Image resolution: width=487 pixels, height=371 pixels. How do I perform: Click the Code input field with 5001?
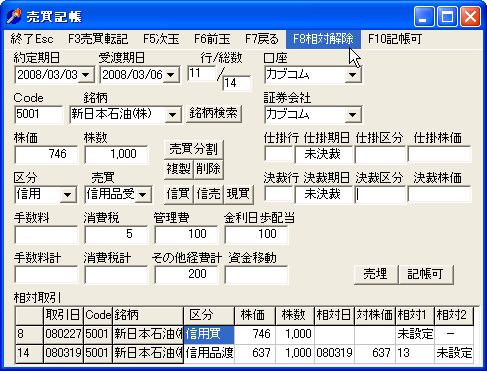(x=38, y=115)
